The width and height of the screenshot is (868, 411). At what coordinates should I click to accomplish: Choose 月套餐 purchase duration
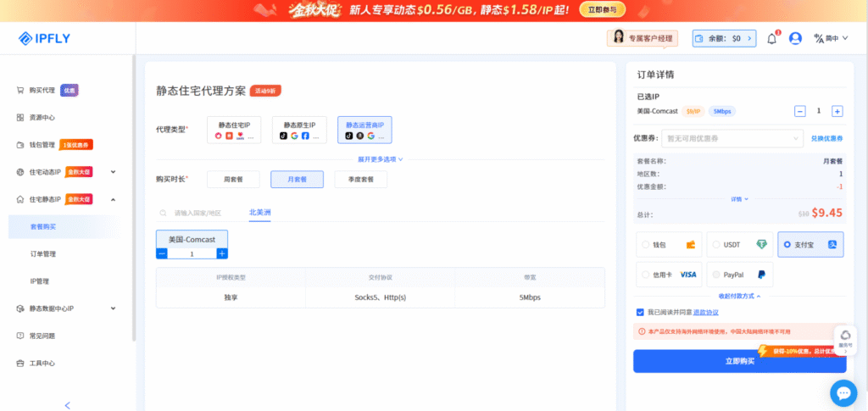tap(297, 179)
